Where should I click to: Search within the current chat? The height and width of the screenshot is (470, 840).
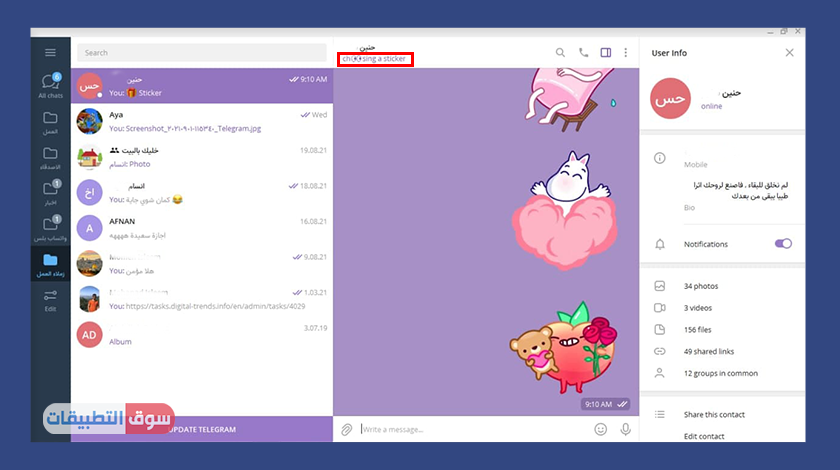pyautogui.click(x=560, y=53)
